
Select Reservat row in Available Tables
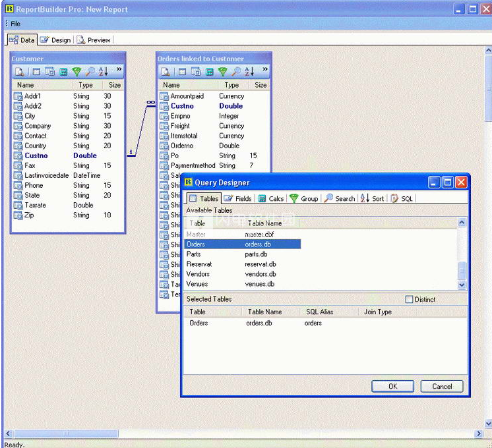(x=243, y=264)
